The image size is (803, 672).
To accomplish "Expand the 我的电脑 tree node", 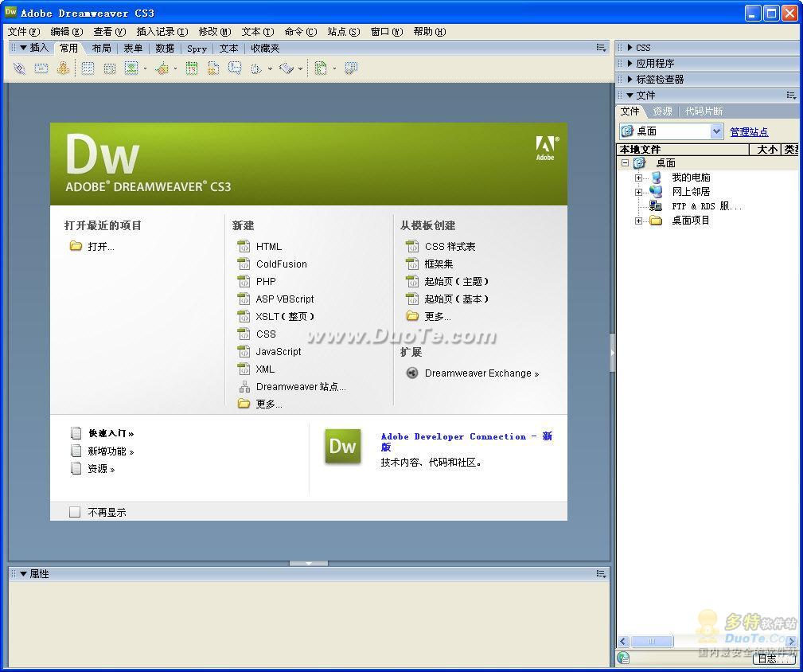I will point(638,178).
